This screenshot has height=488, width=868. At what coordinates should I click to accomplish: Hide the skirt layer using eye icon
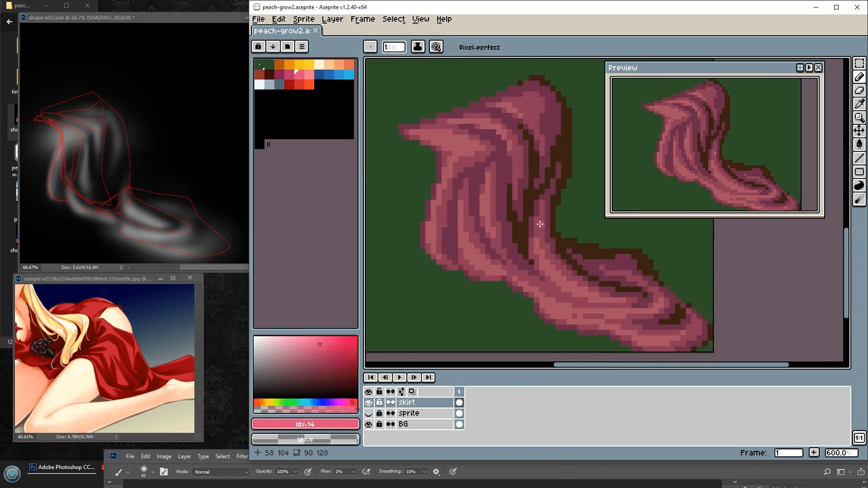[369, 403]
